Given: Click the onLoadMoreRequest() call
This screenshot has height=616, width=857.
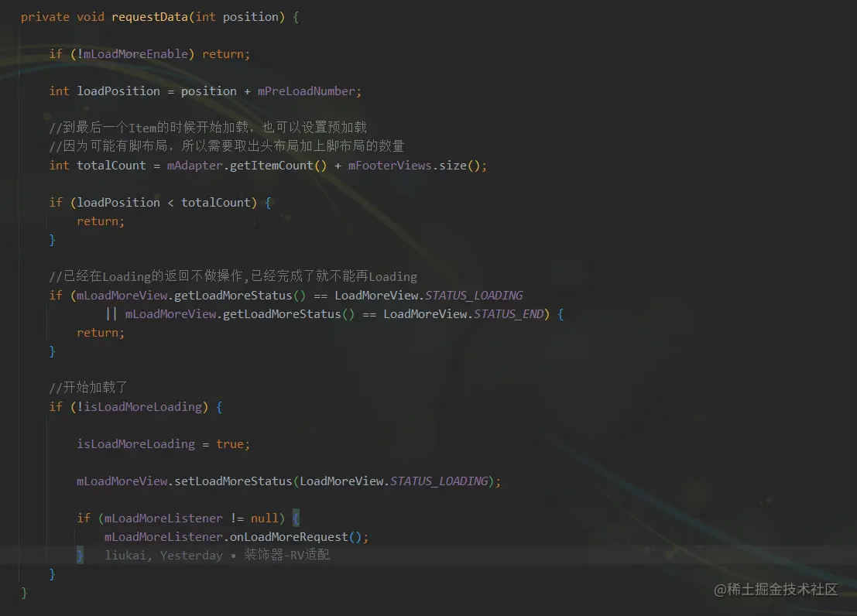Looking at the screenshot, I should pyautogui.click(x=296, y=537).
